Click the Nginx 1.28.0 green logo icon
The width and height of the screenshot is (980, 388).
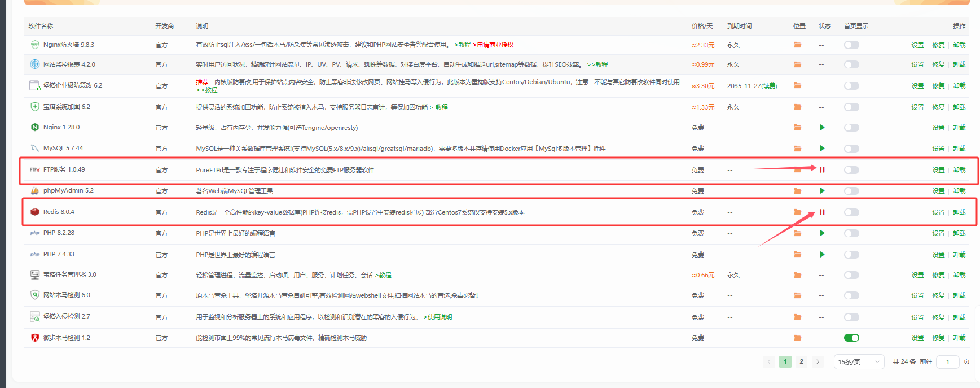35,127
